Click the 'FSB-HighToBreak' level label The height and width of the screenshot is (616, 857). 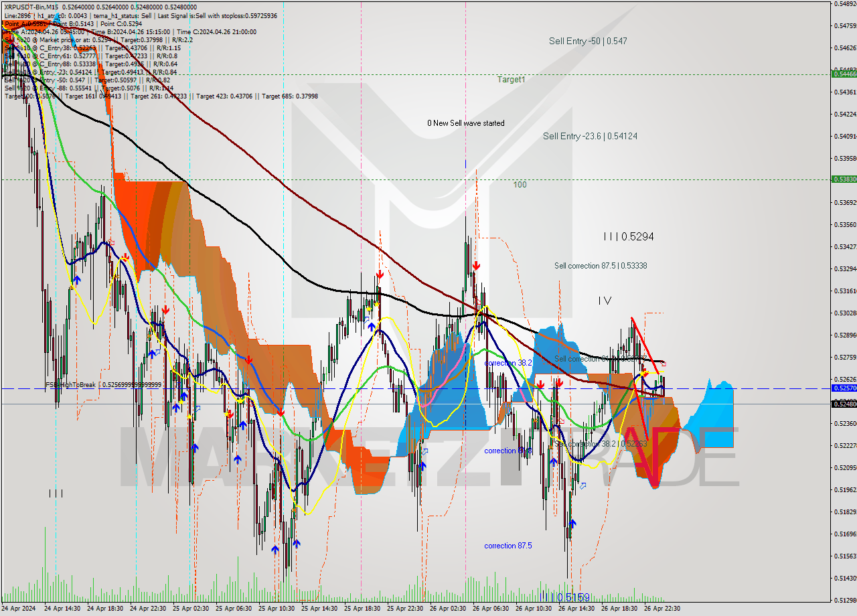(103, 385)
